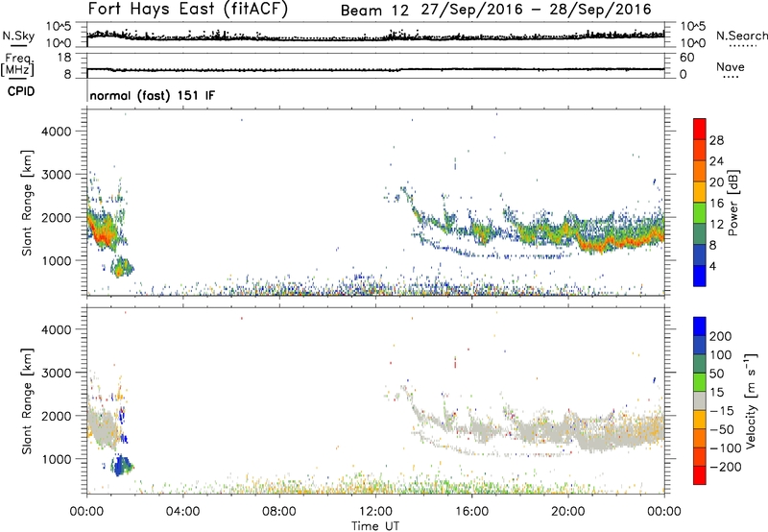Click the '16' value on Power colorbar
The height and width of the screenshot is (532, 768).
[716, 204]
